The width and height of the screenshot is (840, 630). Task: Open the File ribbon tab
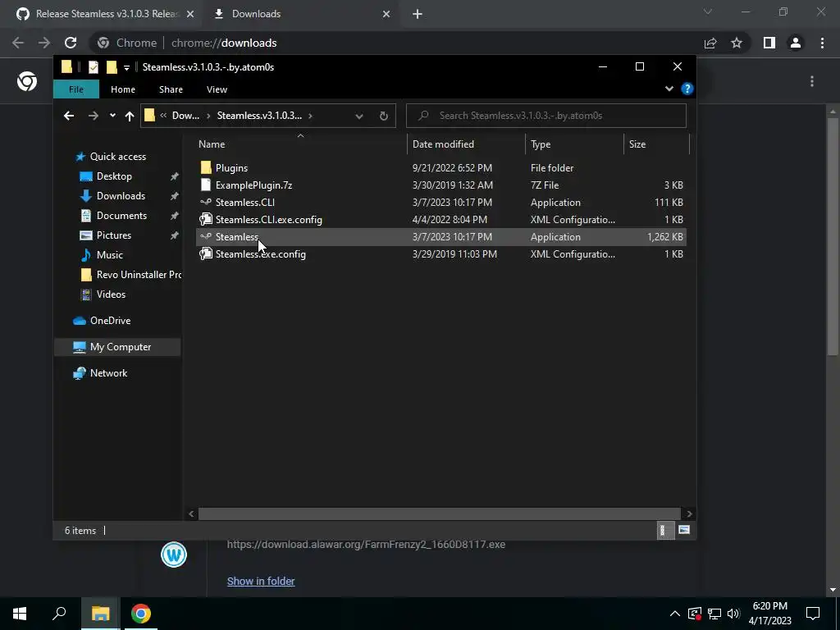click(76, 89)
